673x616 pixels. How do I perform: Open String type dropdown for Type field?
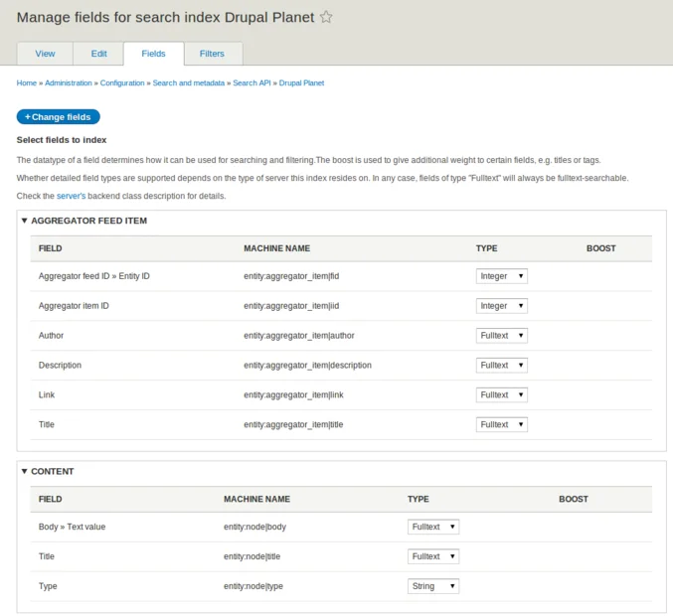[433, 586]
